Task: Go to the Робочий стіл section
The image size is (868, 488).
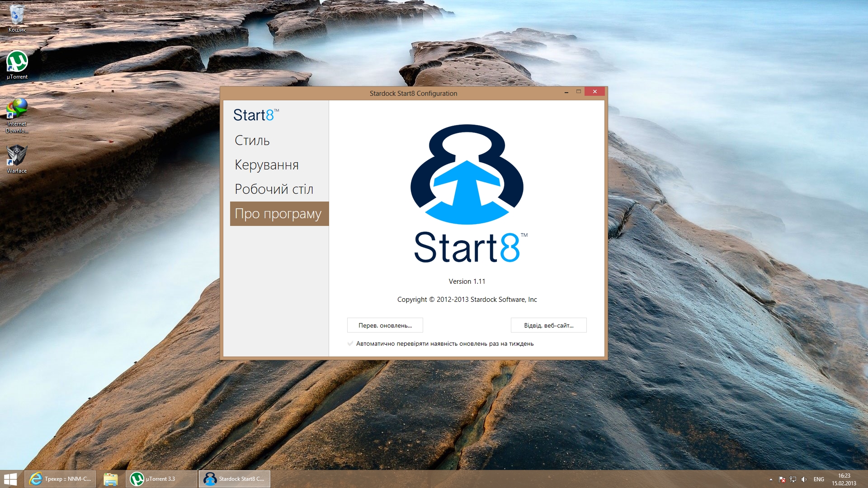Action: click(x=274, y=189)
